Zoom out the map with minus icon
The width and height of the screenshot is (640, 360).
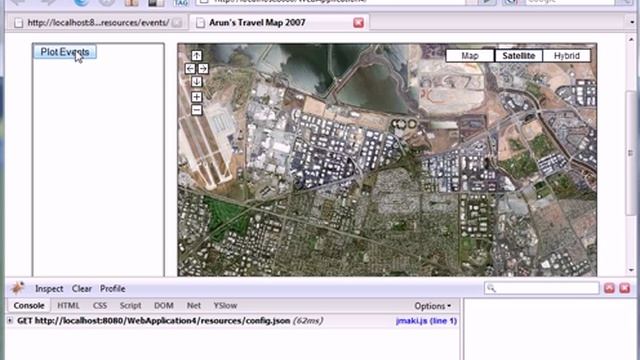point(196,110)
